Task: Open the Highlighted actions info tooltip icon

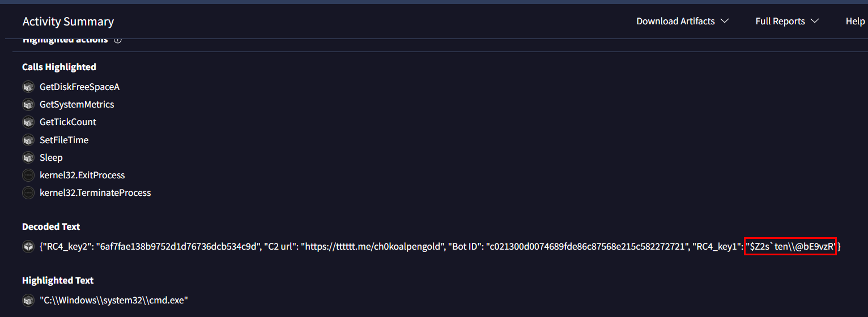Action: [x=118, y=40]
